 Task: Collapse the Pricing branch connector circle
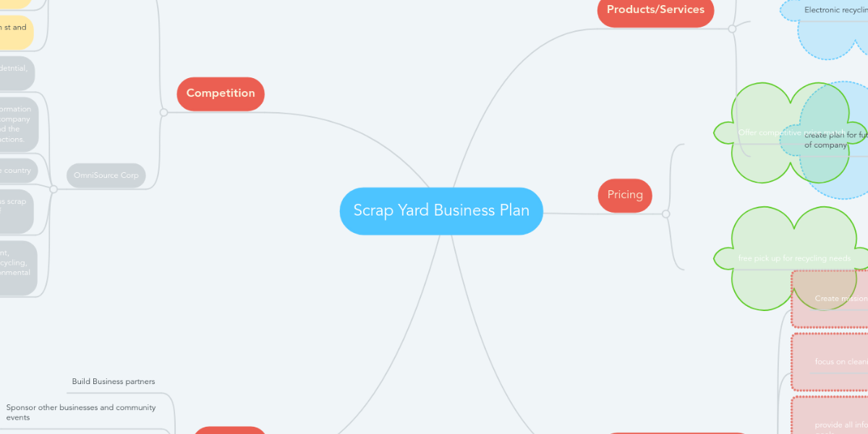click(x=666, y=214)
